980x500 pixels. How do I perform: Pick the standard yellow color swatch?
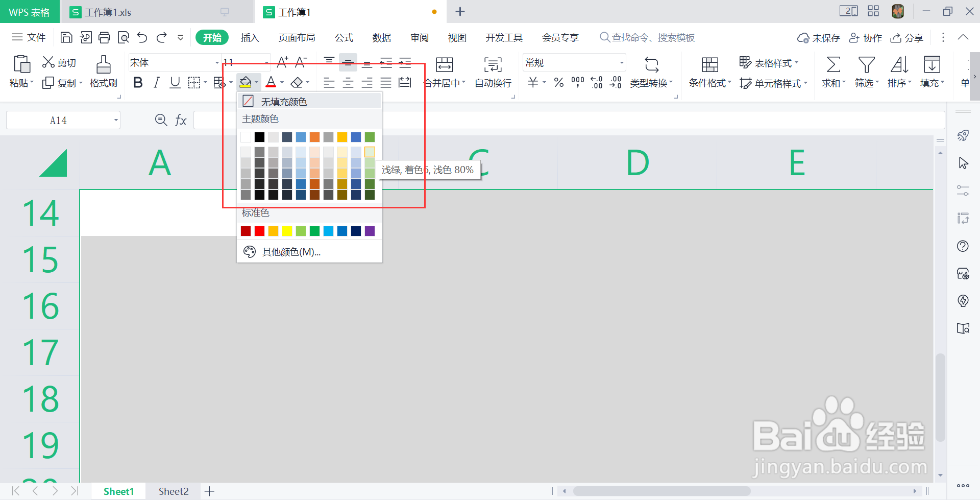point(287,231)
